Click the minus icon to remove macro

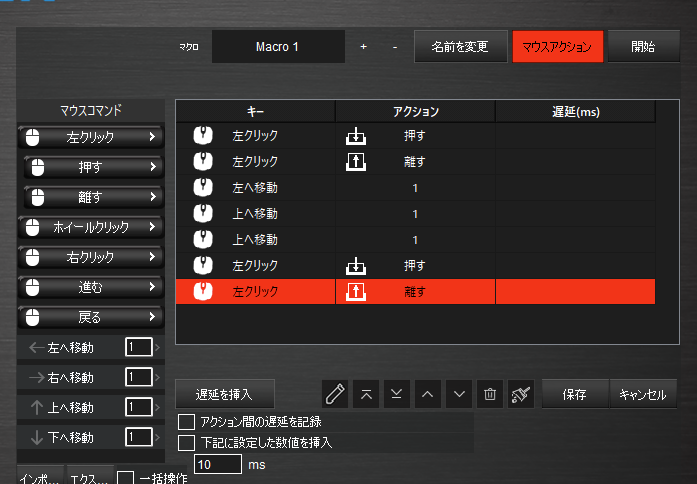(x=395, y=47)
